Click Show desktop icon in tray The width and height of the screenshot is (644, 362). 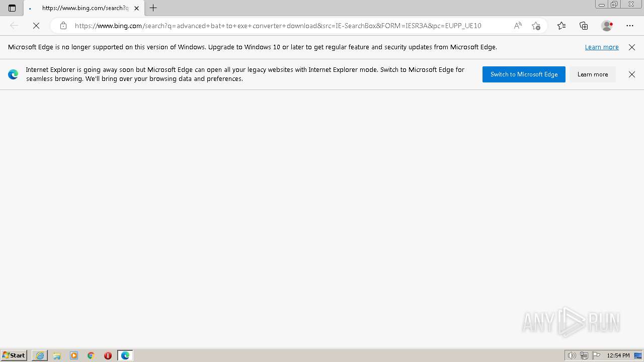point(638,355)
